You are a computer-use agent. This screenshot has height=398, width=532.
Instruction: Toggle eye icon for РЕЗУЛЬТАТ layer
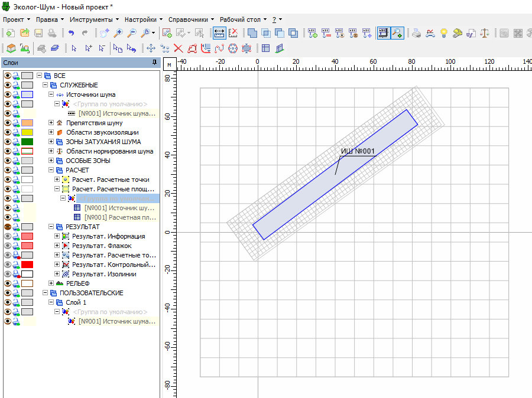click(8, 227)
